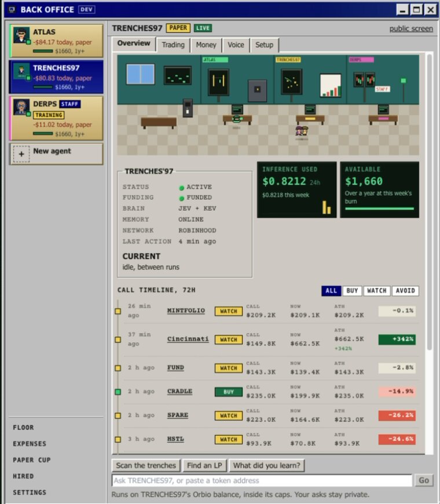Click the WATCH label on MINTFOLIO row
Screen dimensions: 440x504
pos(228,311)
